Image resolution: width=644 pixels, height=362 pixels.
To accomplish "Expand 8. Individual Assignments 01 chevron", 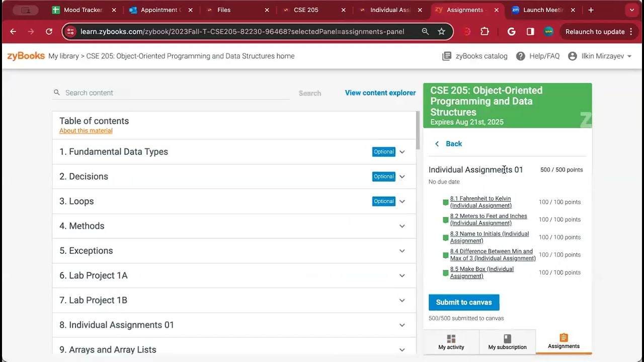I will (x=402, y=325).
